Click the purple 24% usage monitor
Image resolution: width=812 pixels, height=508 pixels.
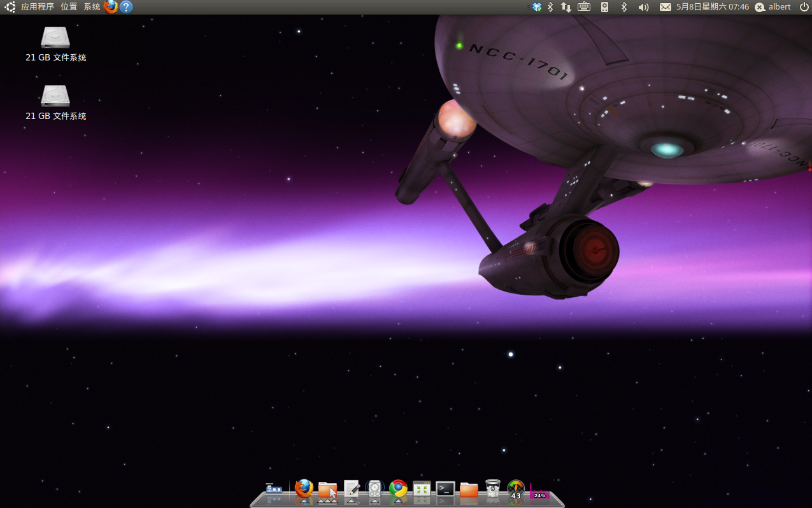tap(539, 491)
